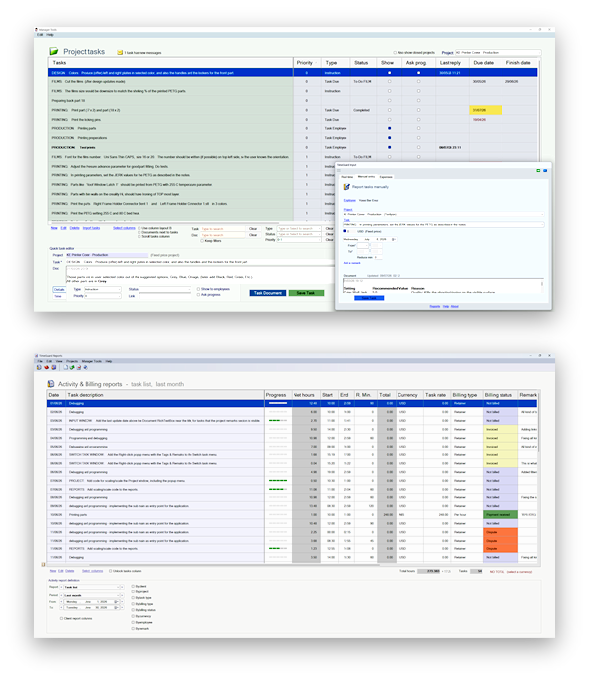Open the Manager Tools menu in the reports window

click(92, 361)
